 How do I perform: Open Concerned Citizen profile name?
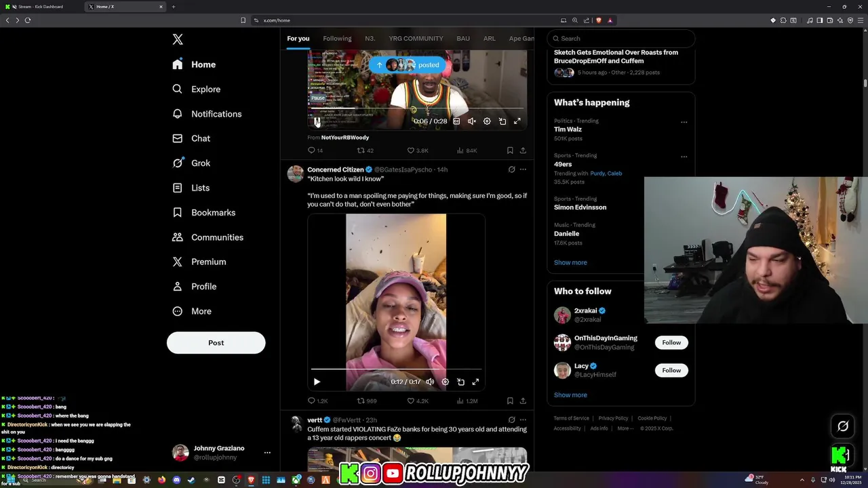(336, 169)
